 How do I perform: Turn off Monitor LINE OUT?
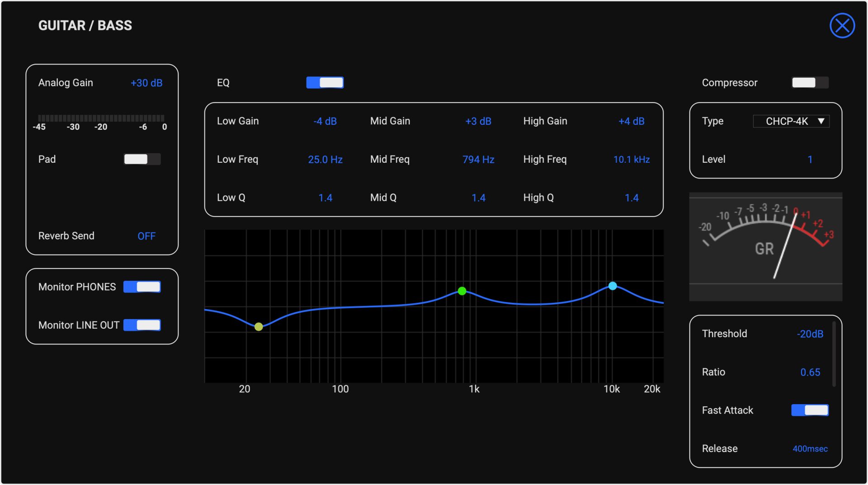click(x=142, y=325)
